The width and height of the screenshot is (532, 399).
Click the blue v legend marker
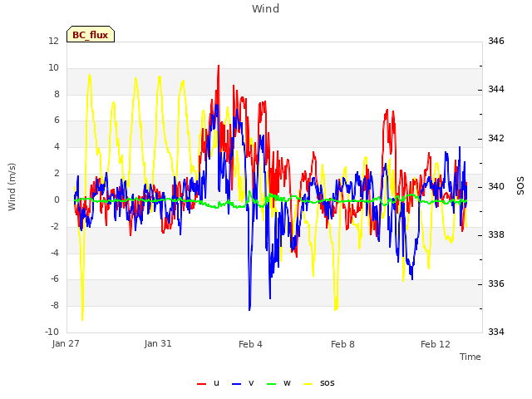tap(236, 384)
